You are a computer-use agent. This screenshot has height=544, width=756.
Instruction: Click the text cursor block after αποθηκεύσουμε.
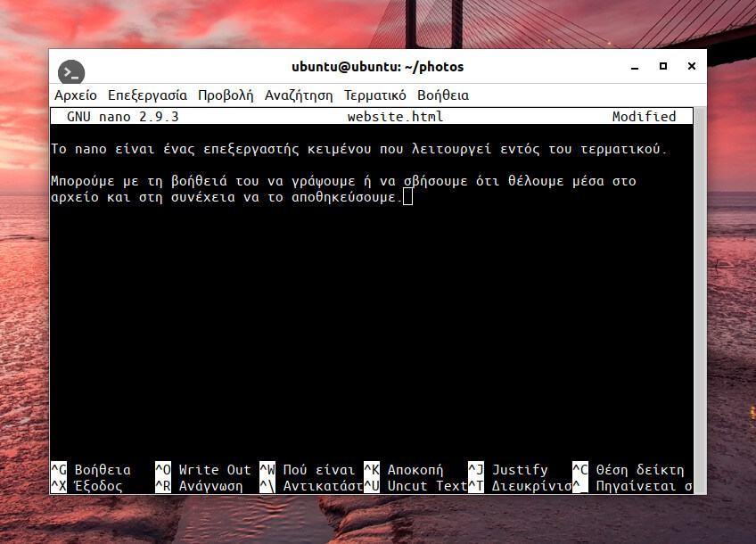(408, 197)
